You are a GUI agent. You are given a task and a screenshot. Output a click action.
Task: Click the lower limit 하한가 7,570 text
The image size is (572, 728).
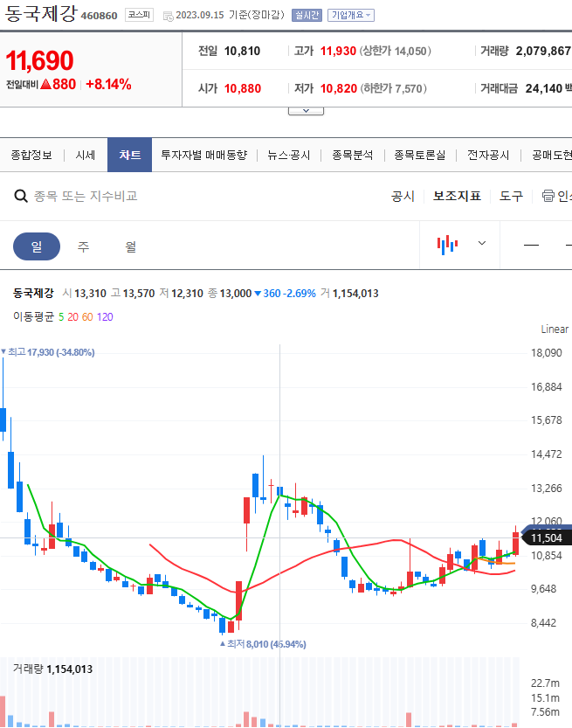click(x=394, y=88)
